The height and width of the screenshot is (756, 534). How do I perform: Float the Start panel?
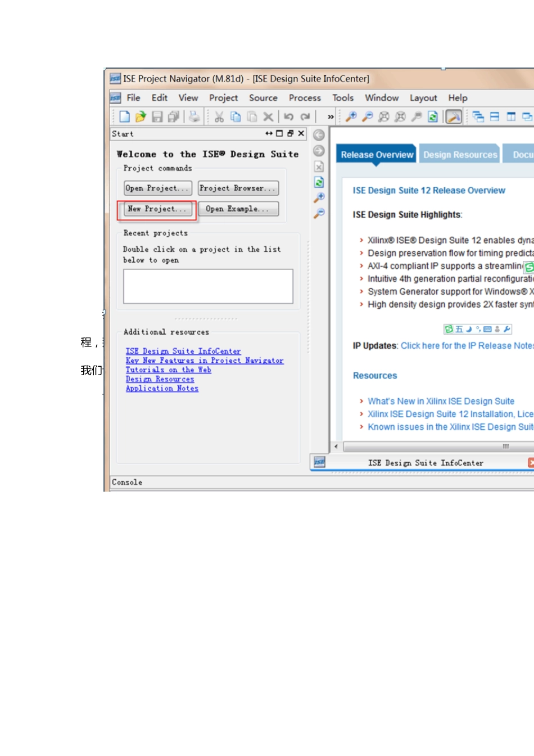[x=290, y=133]
